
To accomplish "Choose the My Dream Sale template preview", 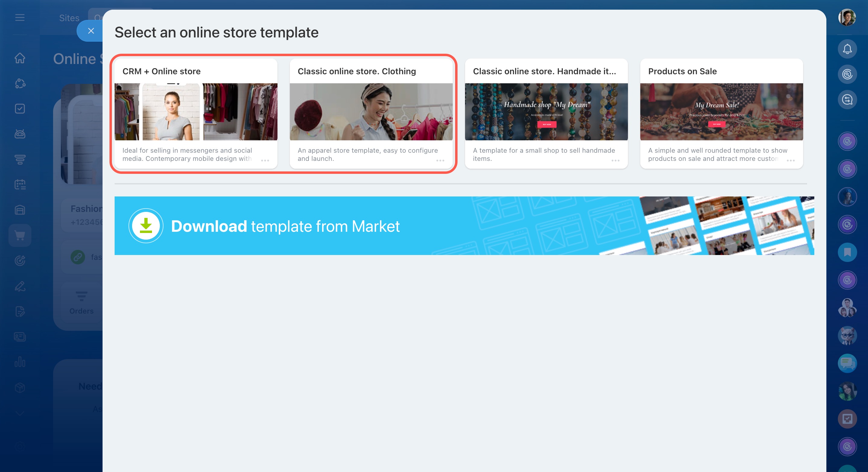I will [721, 112].
